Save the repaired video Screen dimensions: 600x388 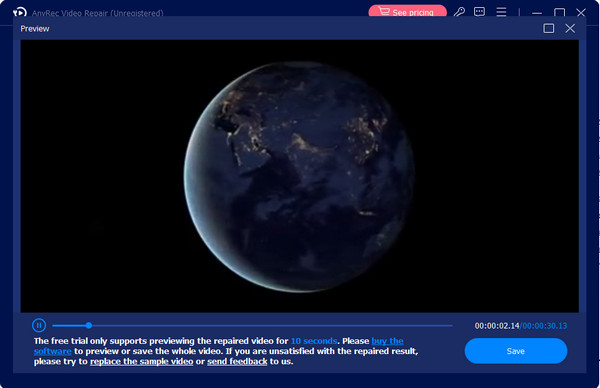click(515, 351)
